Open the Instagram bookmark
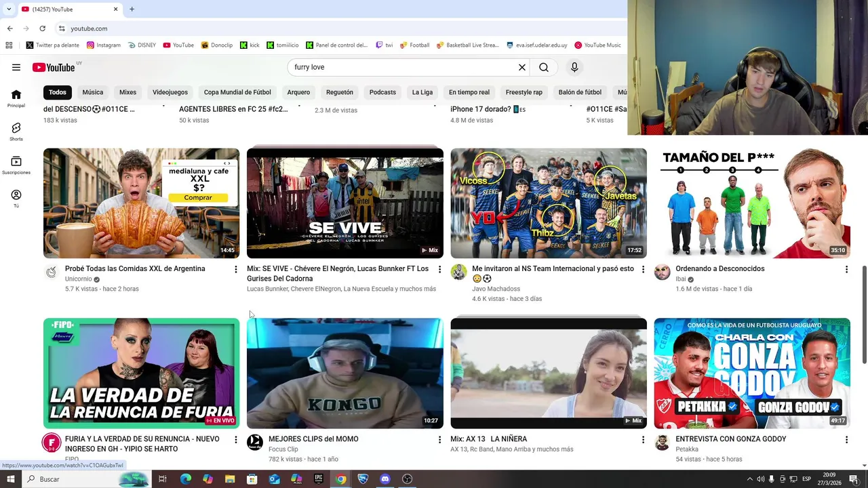 pos(104,45)
